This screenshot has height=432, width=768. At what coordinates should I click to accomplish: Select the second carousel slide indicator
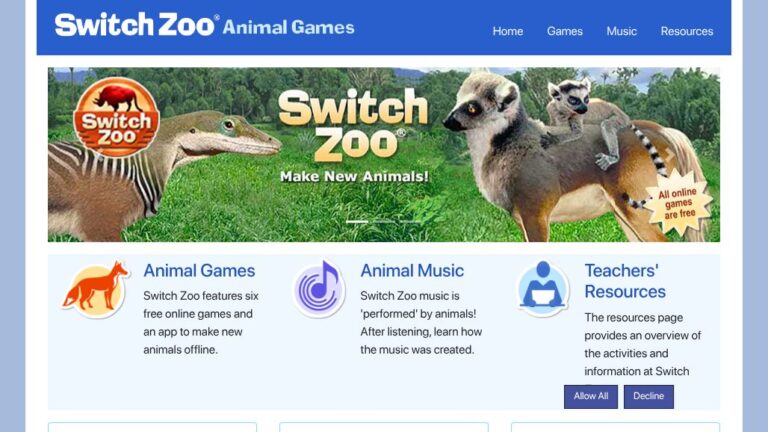click(x=384, y=222)
